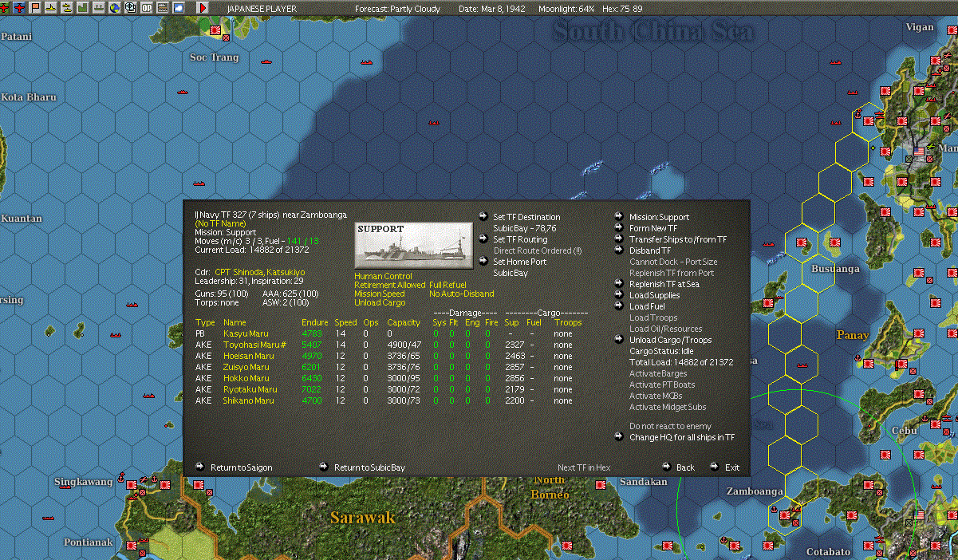Image resolution: width=958 pixels, height=560 pixels.
Task: Click arrow icon beside Set TF Routing
Action: coord(483,239)
